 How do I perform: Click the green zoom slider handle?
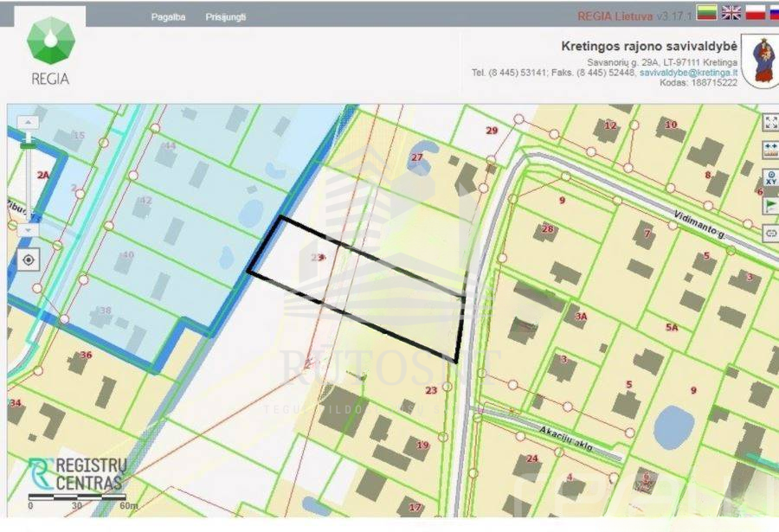click(x=28, y=145)
